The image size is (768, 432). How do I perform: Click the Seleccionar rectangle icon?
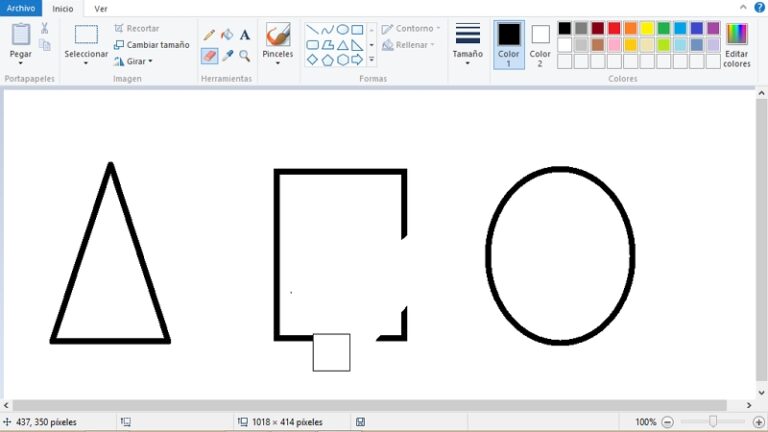pyautogui.click(x=86, y=35)
